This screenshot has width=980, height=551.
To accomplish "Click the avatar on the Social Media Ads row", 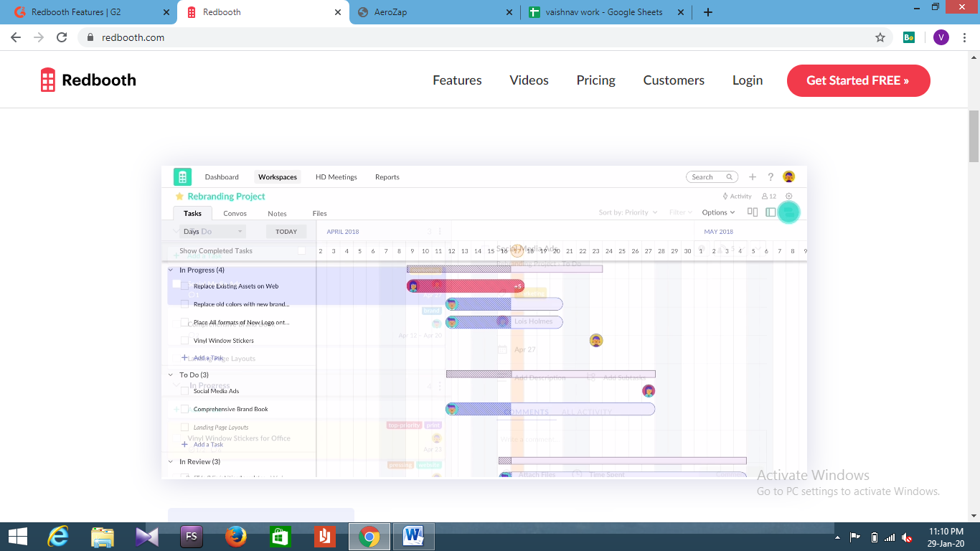I will (649, 391).
